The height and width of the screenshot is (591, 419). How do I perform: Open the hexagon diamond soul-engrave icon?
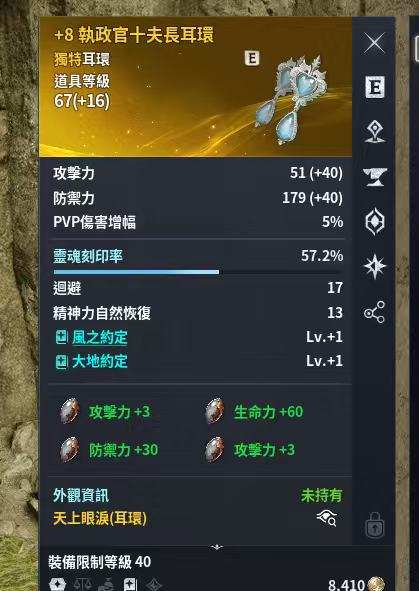pyautogui.click(x=375, y=221)
